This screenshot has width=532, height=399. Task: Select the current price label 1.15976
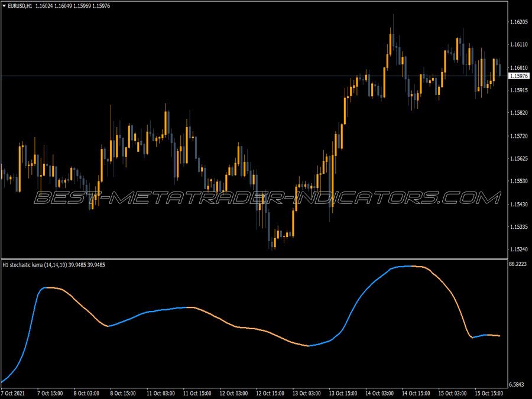point(519,76)
